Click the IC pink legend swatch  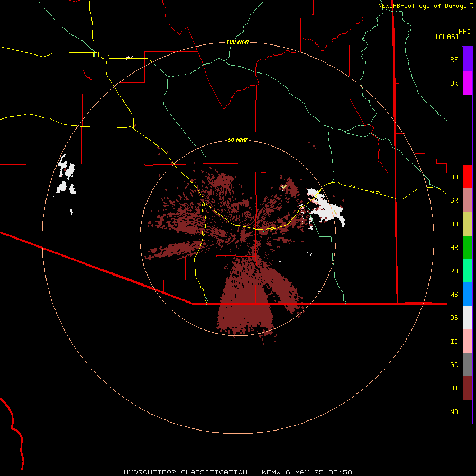pyautogui.click(x=467, y=341)
